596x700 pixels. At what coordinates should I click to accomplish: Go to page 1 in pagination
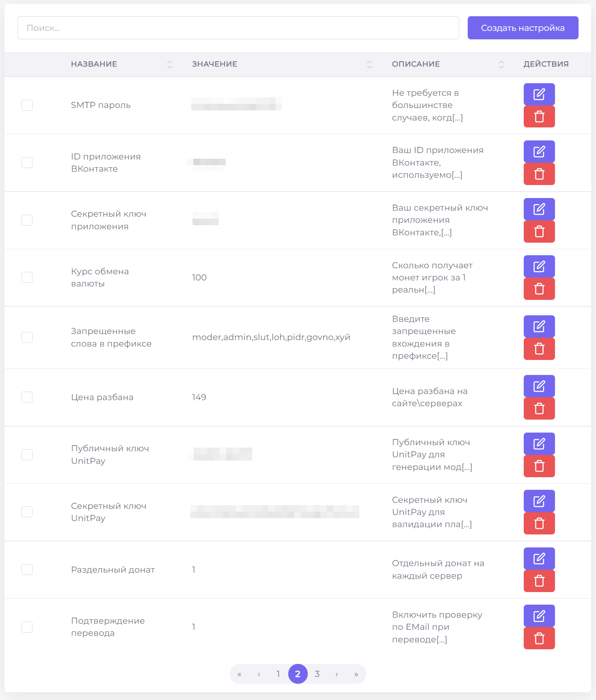[278, 674]
